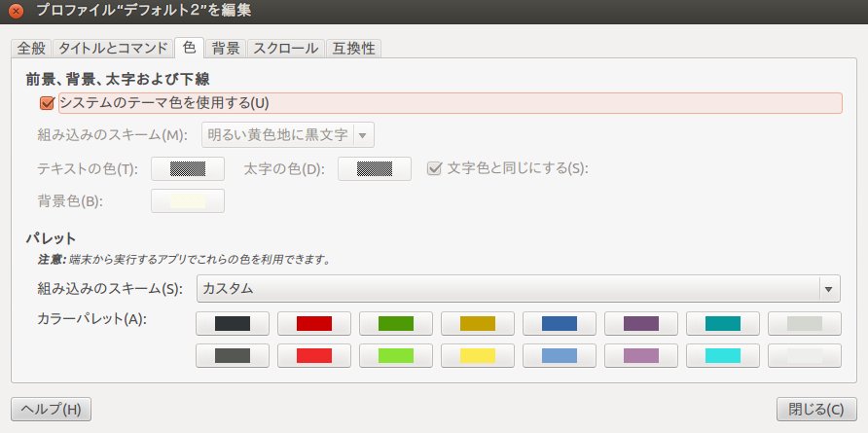
Task: Select the dark purple palette swatch
Action: [641, 323]
